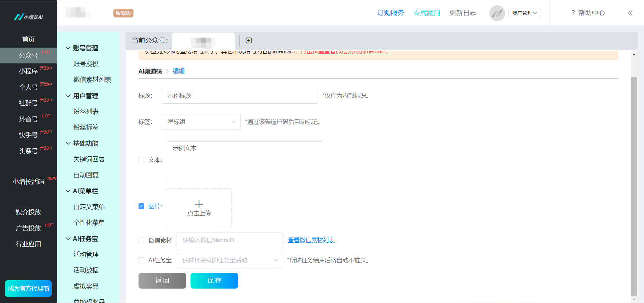Click the scrollbar down arrow

tap(634, 299)
